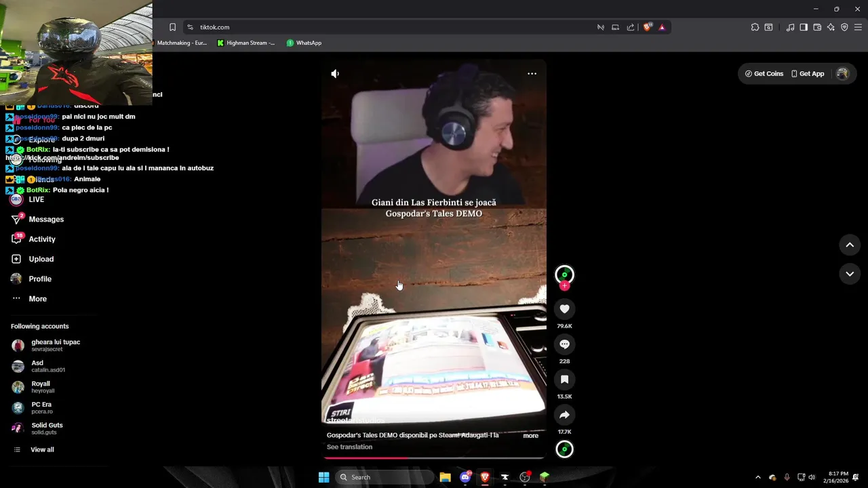Open the 'Highman Stream' Kick bookmark
Screen dimensions: 868x488
[245, 43]
